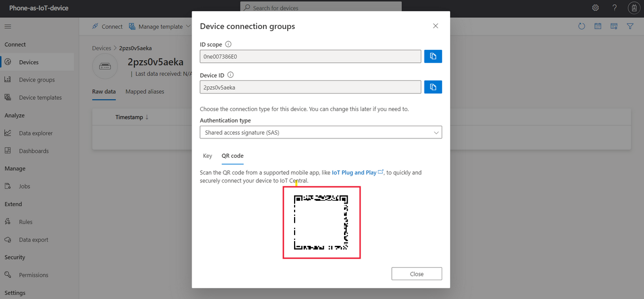644x299 pixels.
Task: Switch to the Key tab
Action: click(208, 156)
